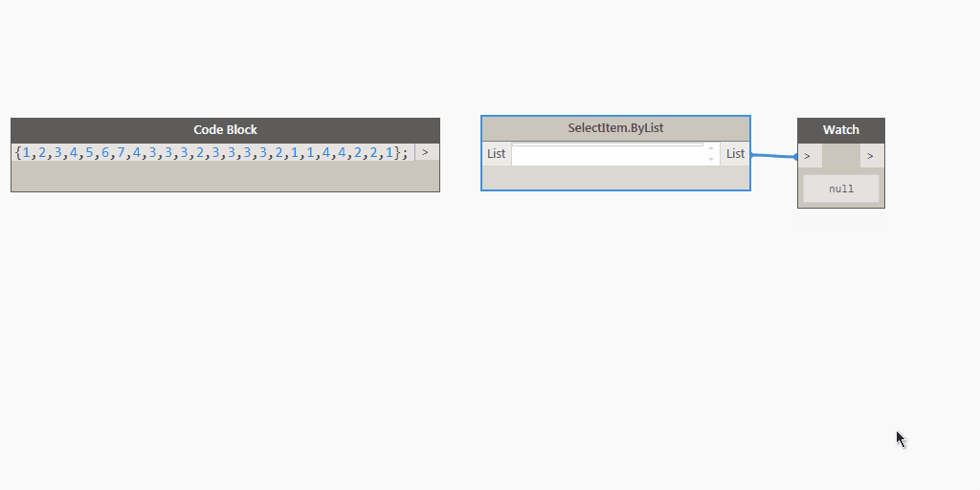Click the blue connector wire to Watch
Viewport: 980px width, 490px height.
[773, 156]
